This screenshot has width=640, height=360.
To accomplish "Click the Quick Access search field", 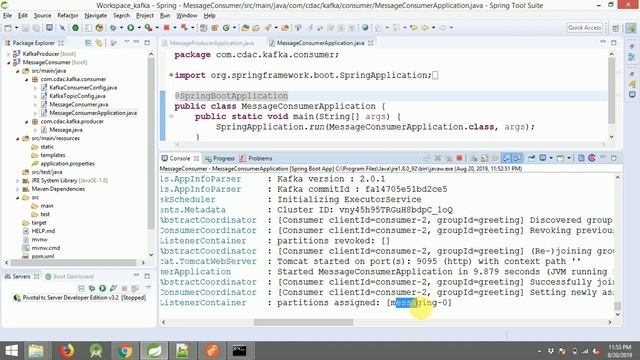I will tap(584, 28).
